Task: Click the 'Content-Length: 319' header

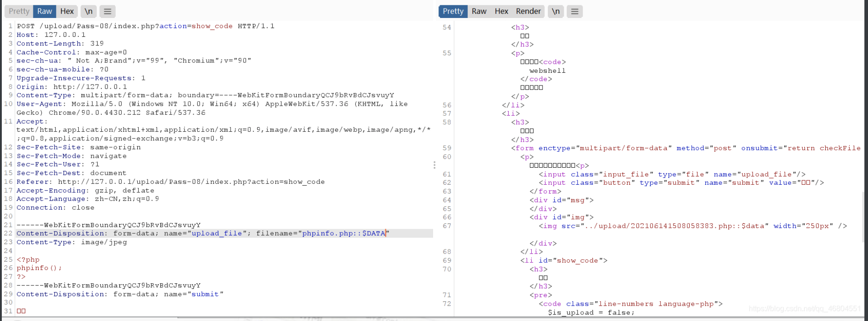Action: click(x=60, y=44)
